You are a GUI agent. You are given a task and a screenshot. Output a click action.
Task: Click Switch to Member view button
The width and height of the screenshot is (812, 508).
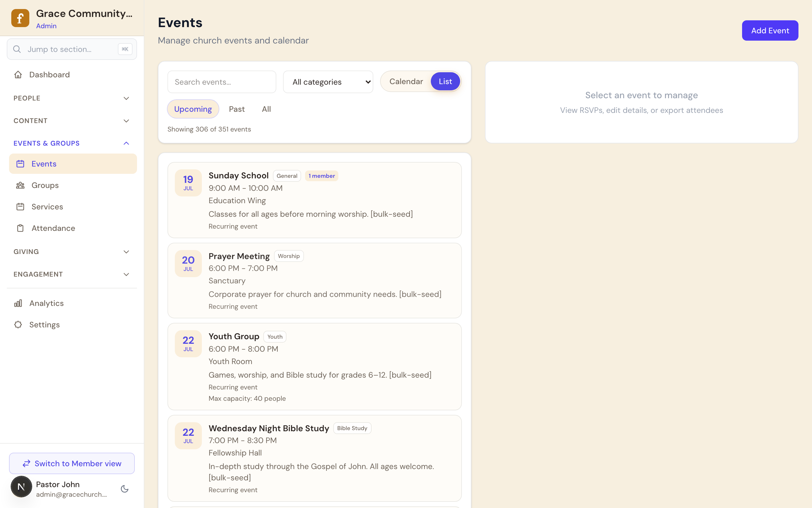tap(72, 464)
